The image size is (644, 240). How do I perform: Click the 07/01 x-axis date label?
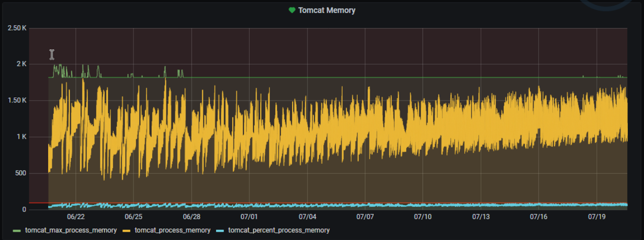[249, 217]
